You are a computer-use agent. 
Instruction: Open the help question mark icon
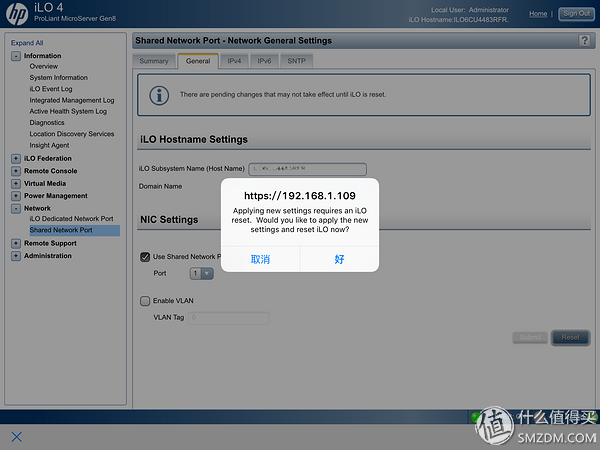(584, 40)
